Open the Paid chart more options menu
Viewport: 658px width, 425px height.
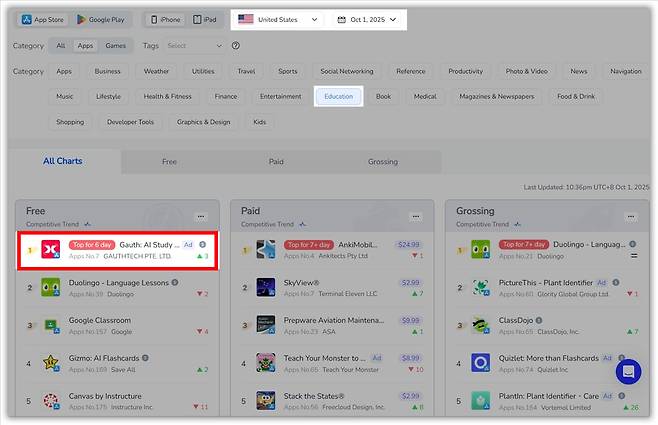416,217
